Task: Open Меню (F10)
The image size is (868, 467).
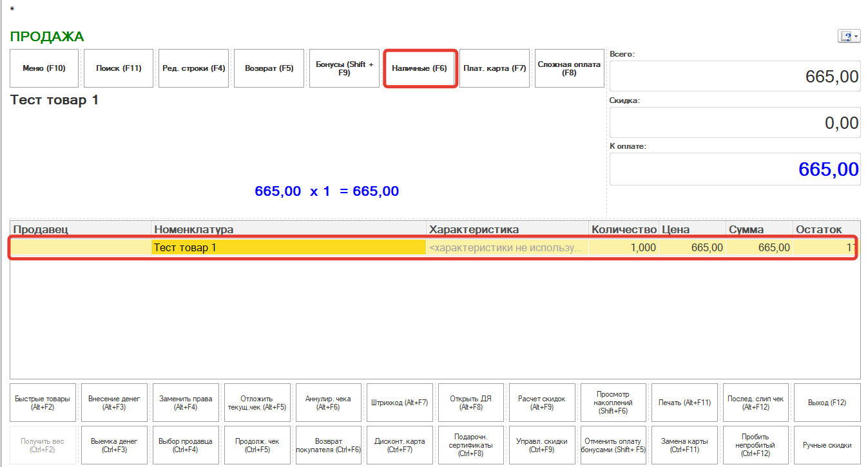Action: (x=44, y=68)
